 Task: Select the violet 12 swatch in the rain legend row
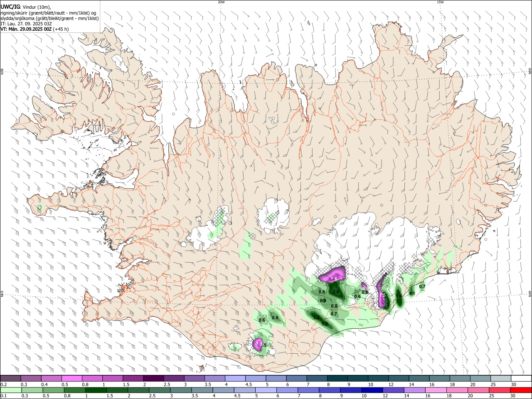[393, 390]
